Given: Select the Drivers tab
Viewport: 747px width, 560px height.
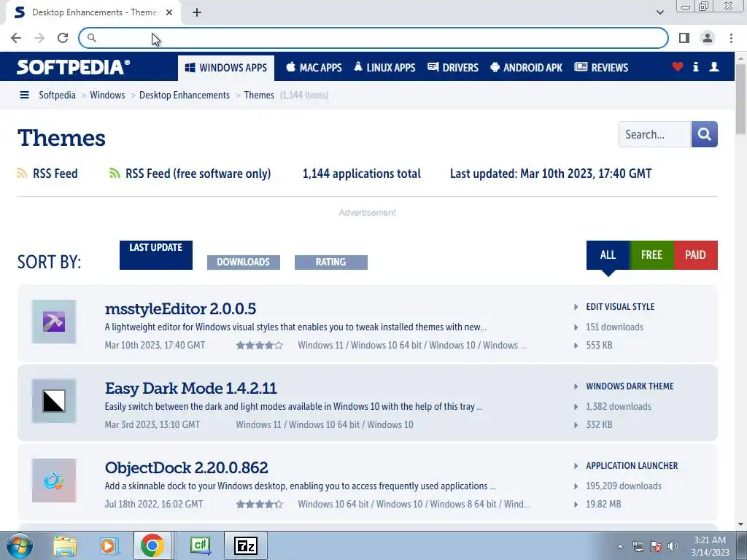Looking at the screenshot, I should tap(453, 68).
